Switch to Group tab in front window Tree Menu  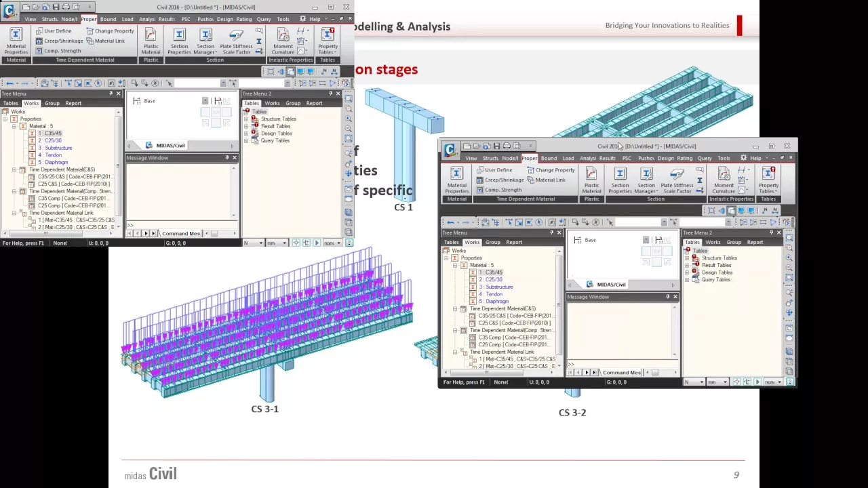point(493,243)
